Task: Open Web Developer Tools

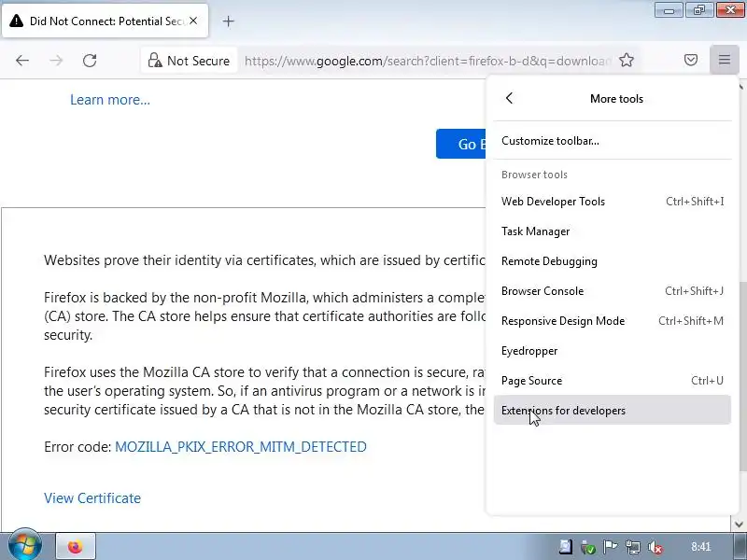Action: pos(613,202)
